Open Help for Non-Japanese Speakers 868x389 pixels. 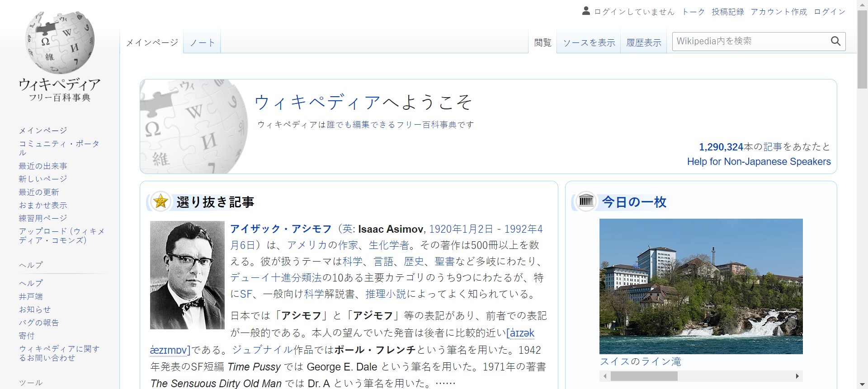point(759,162)
